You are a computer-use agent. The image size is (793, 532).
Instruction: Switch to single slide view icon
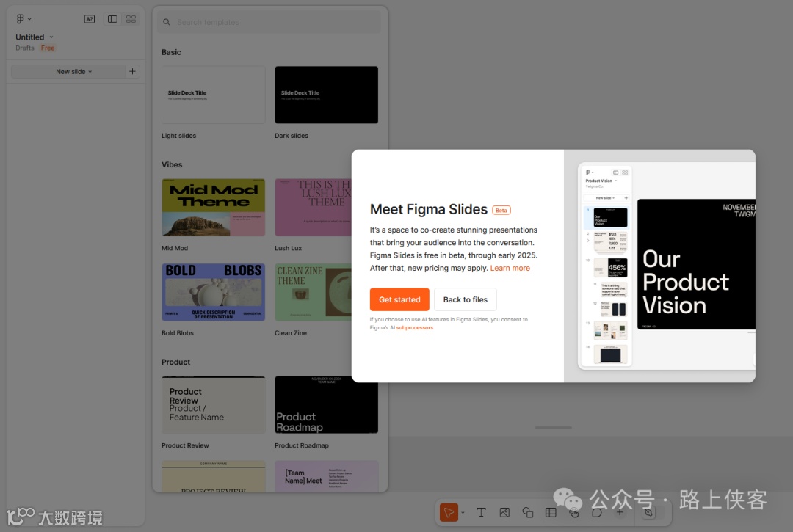[112, 18]
